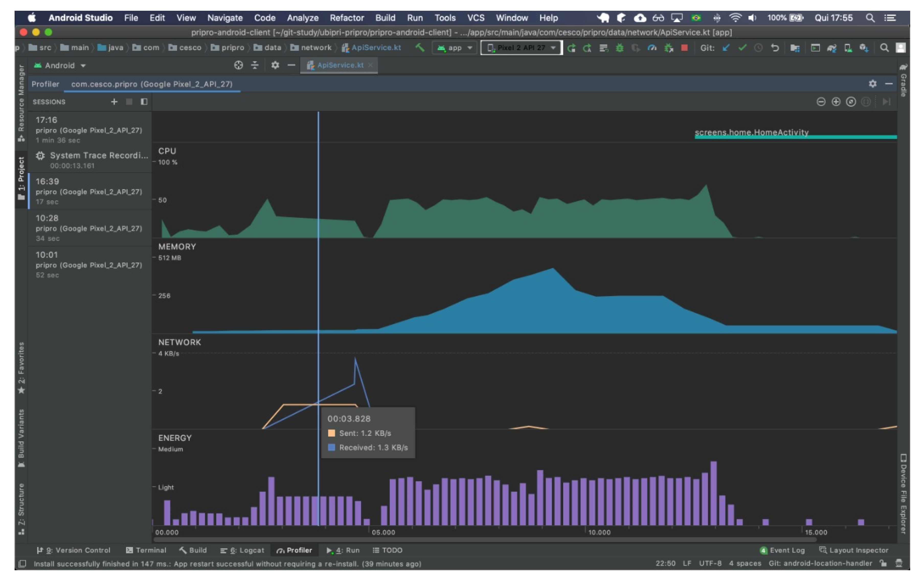Start a new profiling session with plus
Image resolution: width=924 pixels, height=582 pixels.
click(x=114, y=102)
